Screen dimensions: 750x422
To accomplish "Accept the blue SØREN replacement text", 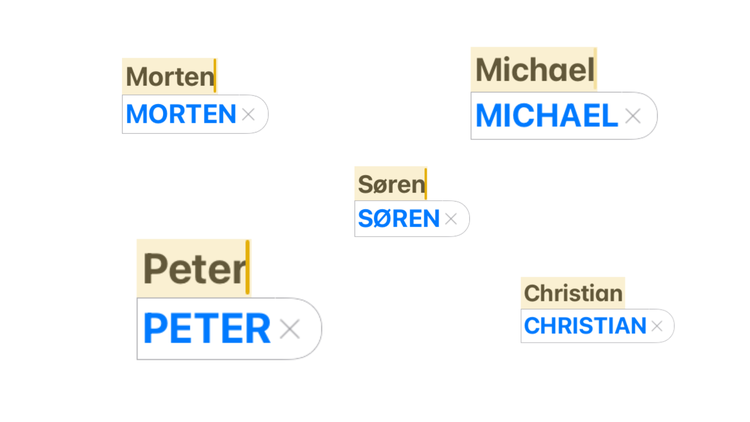I will point(399,219).
